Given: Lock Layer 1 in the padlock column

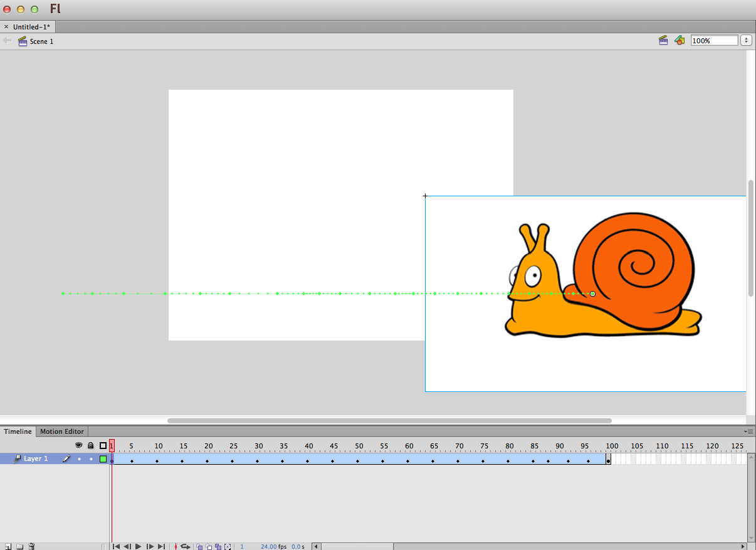Looking at the screenshot, I should [x=91, y=458].
